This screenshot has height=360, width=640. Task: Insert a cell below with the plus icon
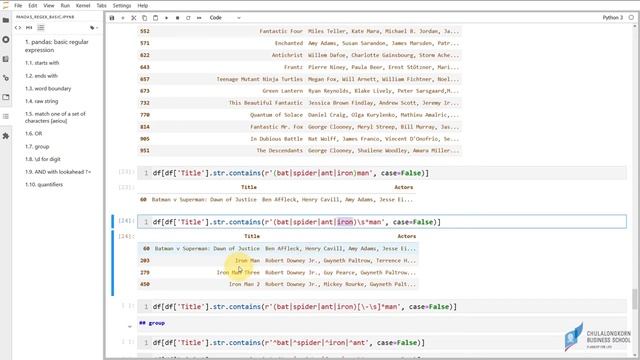(x=123, y=18)
